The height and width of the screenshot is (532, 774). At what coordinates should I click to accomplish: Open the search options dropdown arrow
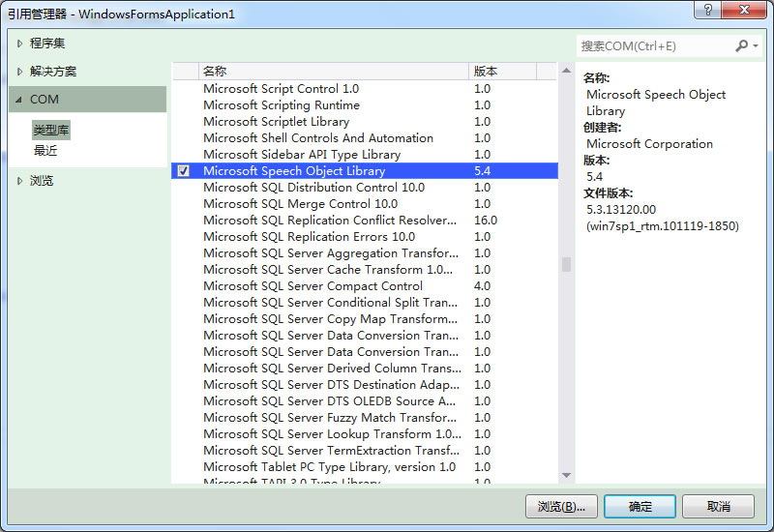click(756, 45)
